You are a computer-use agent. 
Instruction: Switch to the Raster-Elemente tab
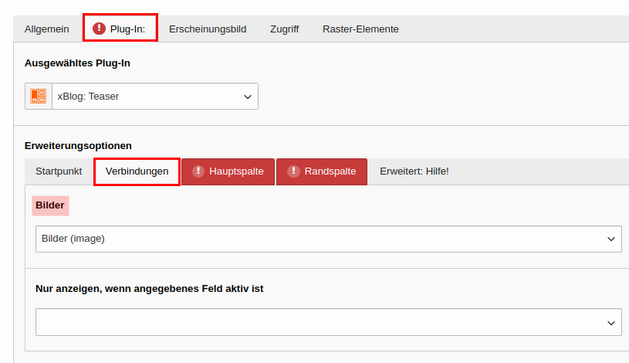[361, 29]
